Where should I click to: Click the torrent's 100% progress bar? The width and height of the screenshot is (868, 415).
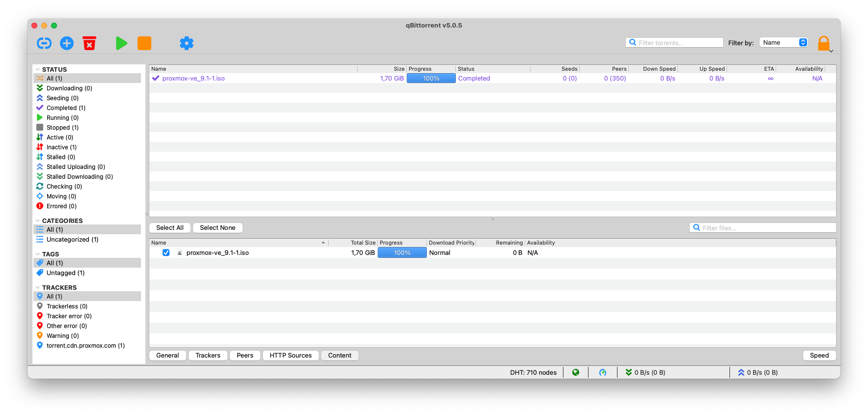[x=431, y=78]
